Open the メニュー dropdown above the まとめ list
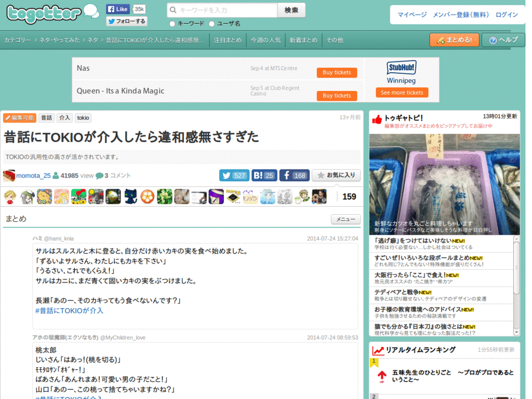The image size is (532, 399). [345, 220]
